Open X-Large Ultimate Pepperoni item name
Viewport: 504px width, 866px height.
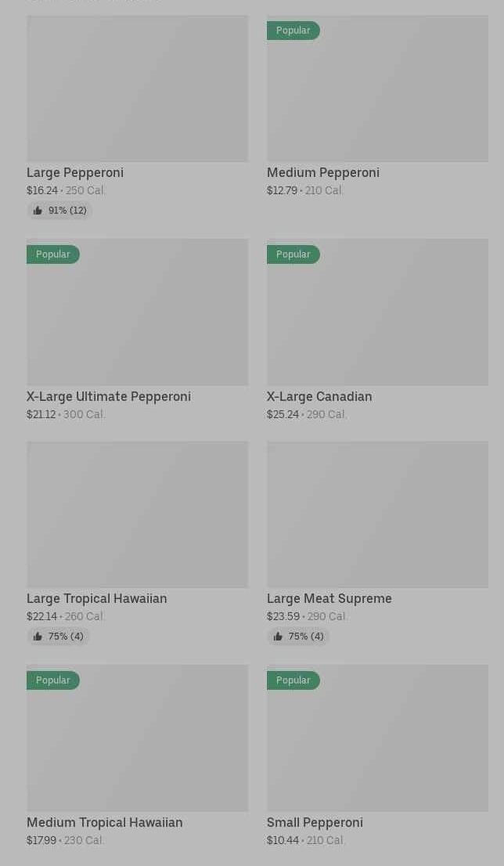coord(109,396)
